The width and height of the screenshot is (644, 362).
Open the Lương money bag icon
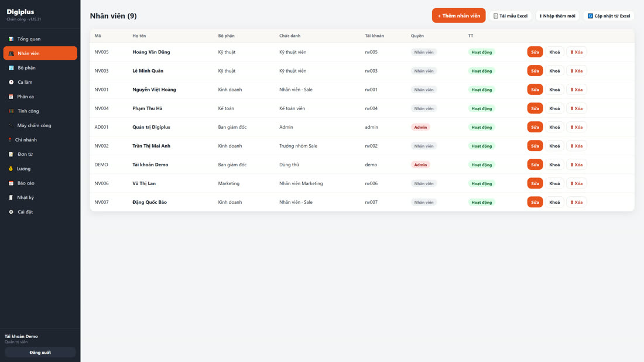11,169
